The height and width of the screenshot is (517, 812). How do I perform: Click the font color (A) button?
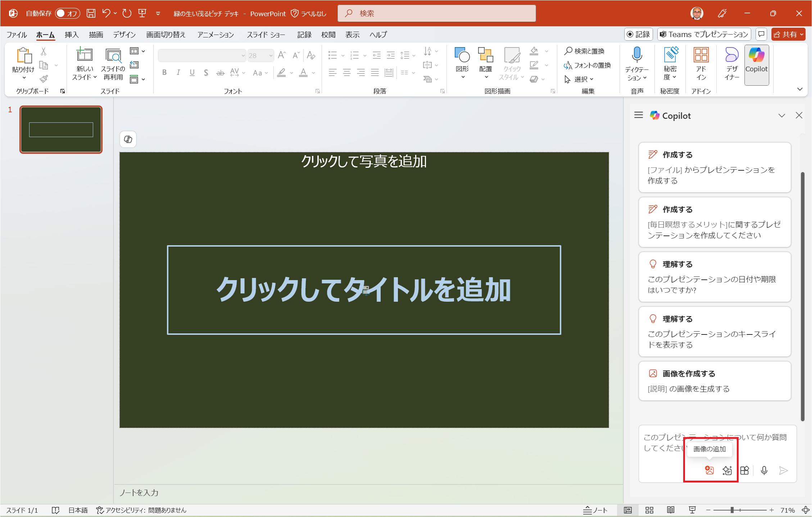[303, 72]
